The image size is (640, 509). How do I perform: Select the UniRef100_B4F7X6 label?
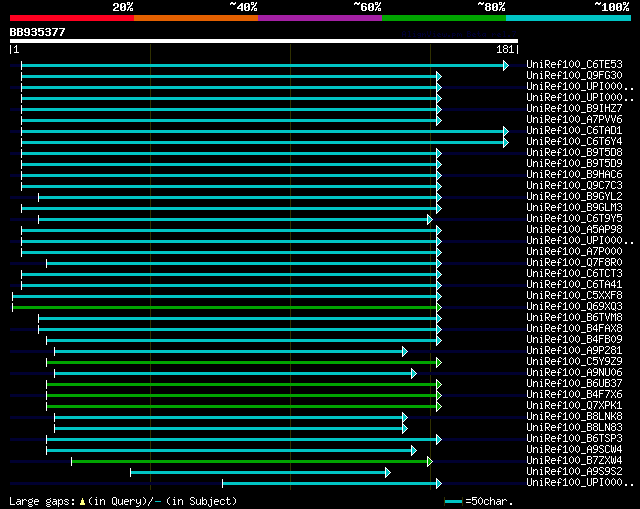click(x=574, y=395)
